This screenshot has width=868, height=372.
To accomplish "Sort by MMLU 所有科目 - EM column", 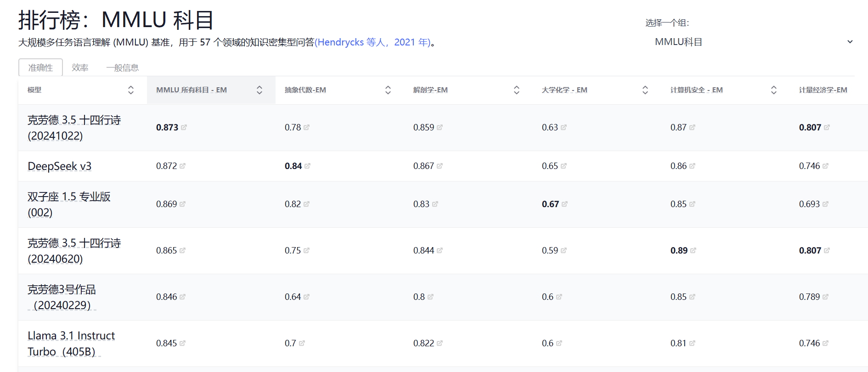I will click(259, 90).
